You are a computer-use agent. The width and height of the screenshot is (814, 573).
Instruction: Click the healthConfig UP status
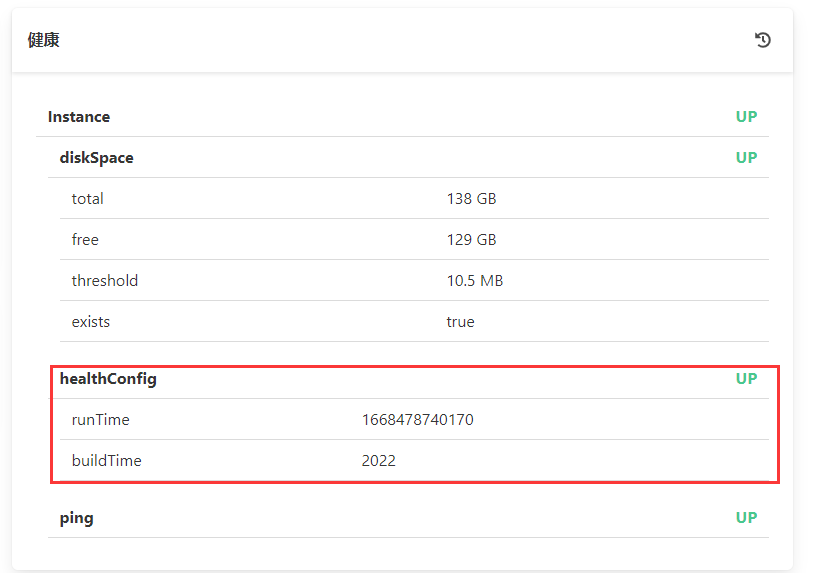point(746,379)
